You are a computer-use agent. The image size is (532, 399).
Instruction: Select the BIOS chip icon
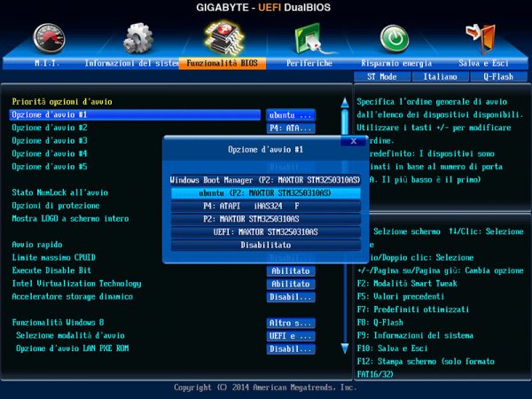(224, 38)
